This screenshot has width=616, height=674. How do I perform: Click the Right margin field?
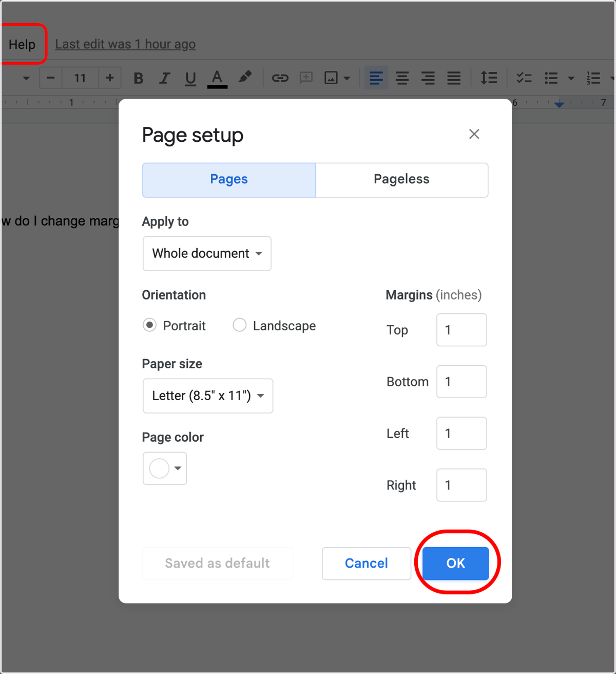[x=461, y=485]
